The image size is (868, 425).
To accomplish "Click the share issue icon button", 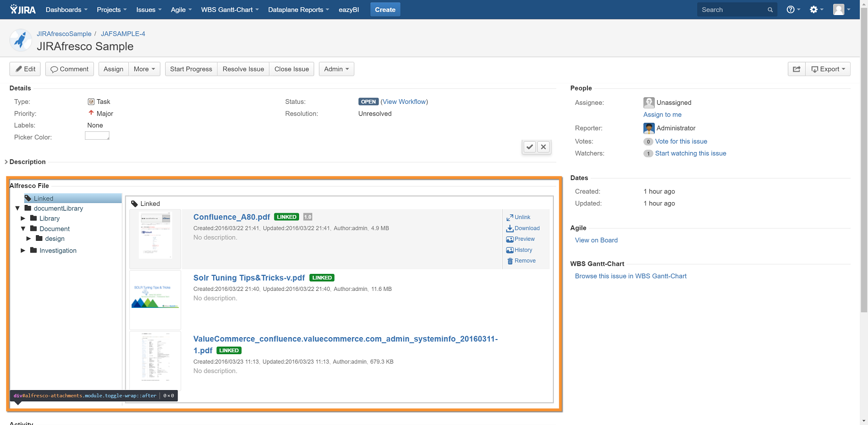I will [796, 69].
